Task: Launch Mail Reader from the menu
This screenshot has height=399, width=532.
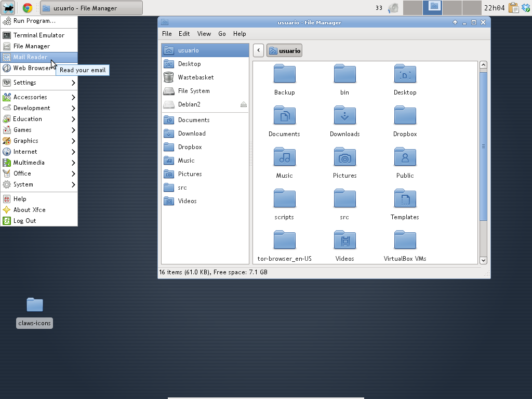Action: point(39,57)
